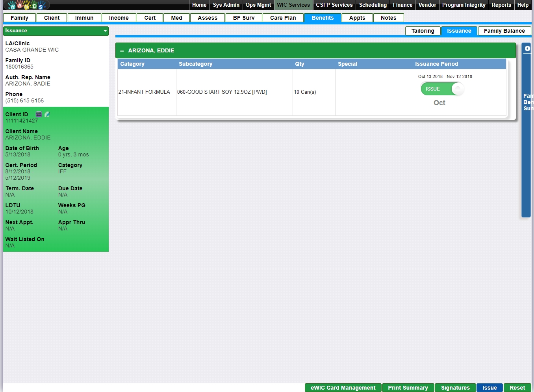Click the eWIC Card Management button
This screenshot has width=534, height=392.
coord(343,388)
